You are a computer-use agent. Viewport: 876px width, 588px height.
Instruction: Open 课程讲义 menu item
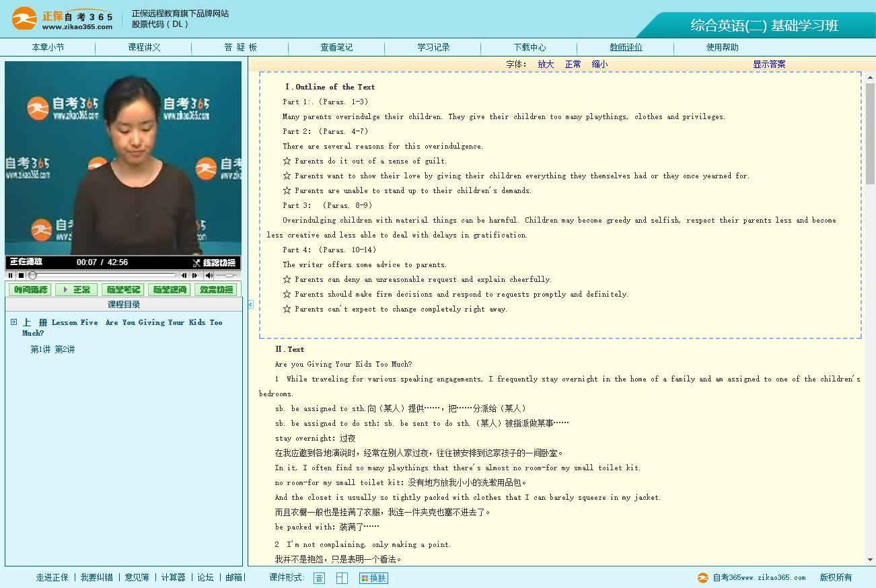point(144,47)
